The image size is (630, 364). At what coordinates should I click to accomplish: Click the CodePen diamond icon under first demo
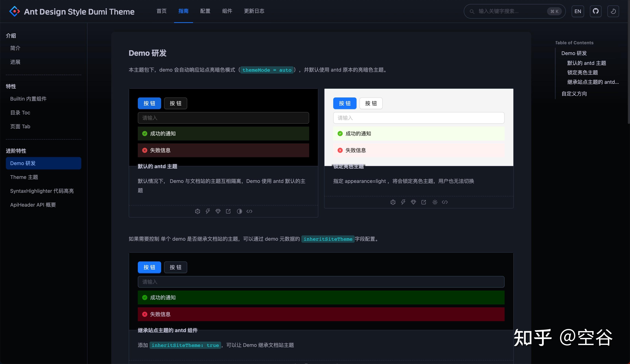[x=218, y=211]
